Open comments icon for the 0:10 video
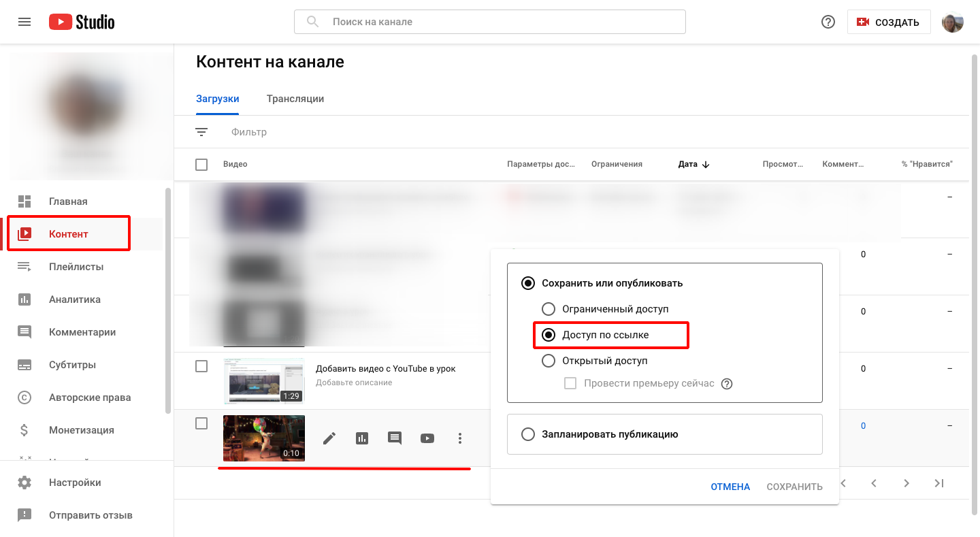The height and width of the screenshot is (537, 980). click(395, 438)
